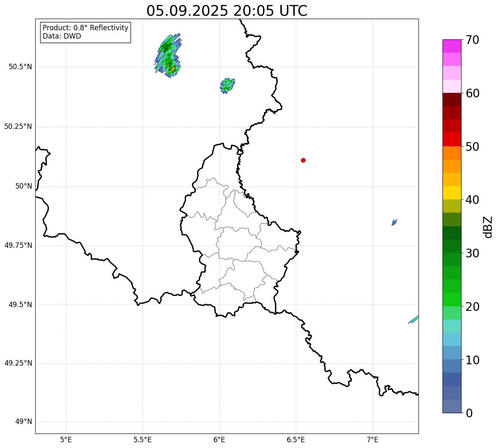Click the large radar echo near 50.5°N

click(x=168, y=56)
